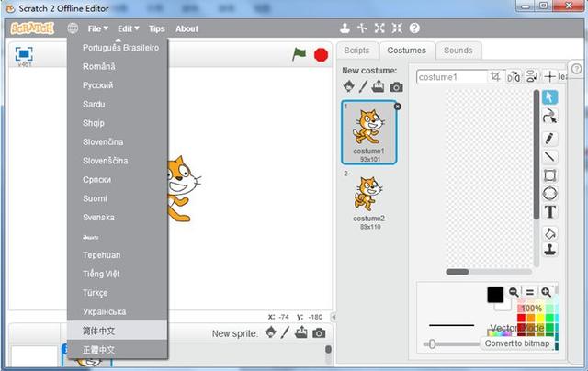Choose the Text tool
This screenshot has width=588, height=371.
pyautogui.click(x=549, y=212)
